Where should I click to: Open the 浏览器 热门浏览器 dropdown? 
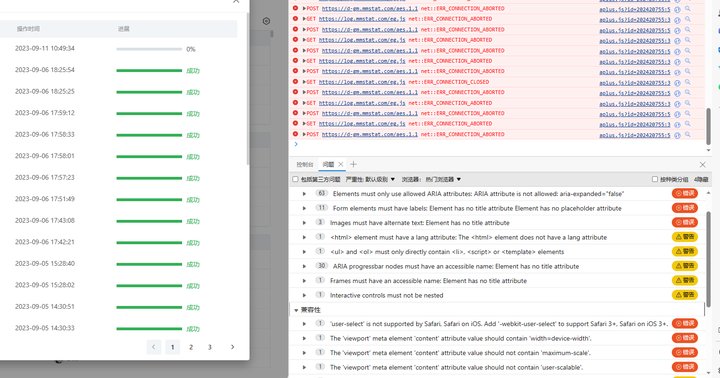tap(431, 179)
